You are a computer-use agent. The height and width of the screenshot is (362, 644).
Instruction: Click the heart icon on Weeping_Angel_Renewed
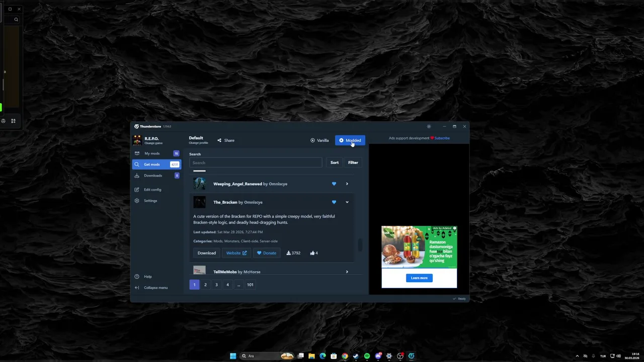click(x=334, y=184)
